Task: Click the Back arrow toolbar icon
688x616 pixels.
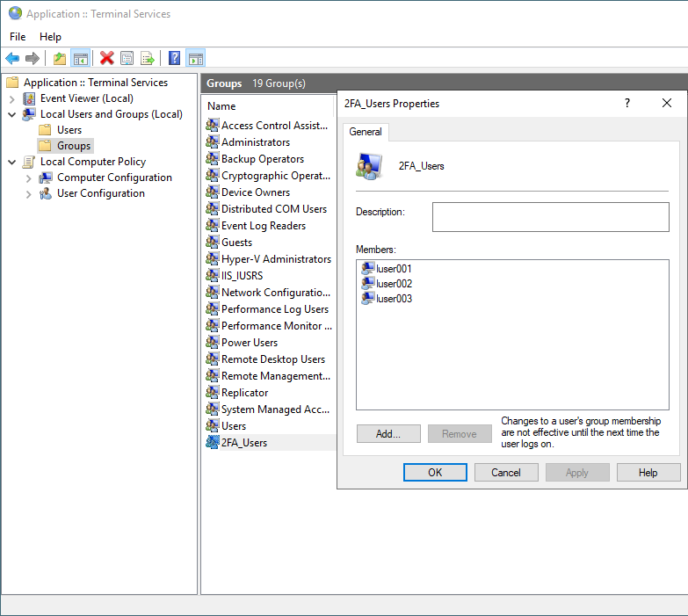Action: pos(12,59)
